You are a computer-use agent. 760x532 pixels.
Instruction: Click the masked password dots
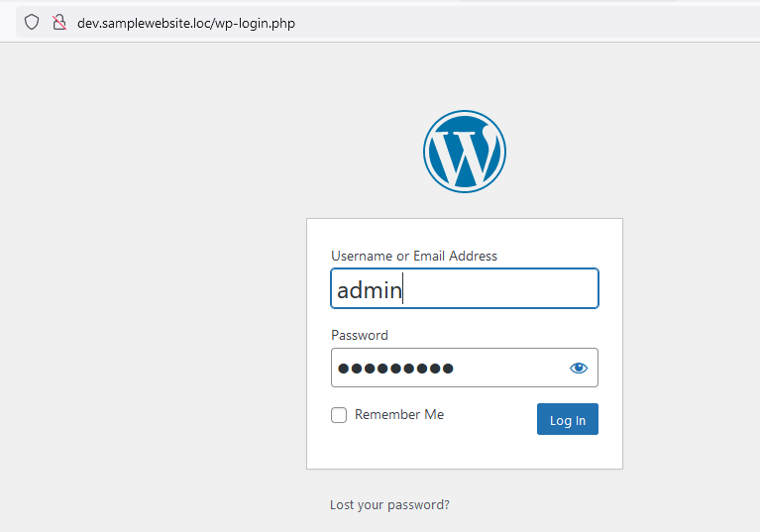click(x=395, y=369)
